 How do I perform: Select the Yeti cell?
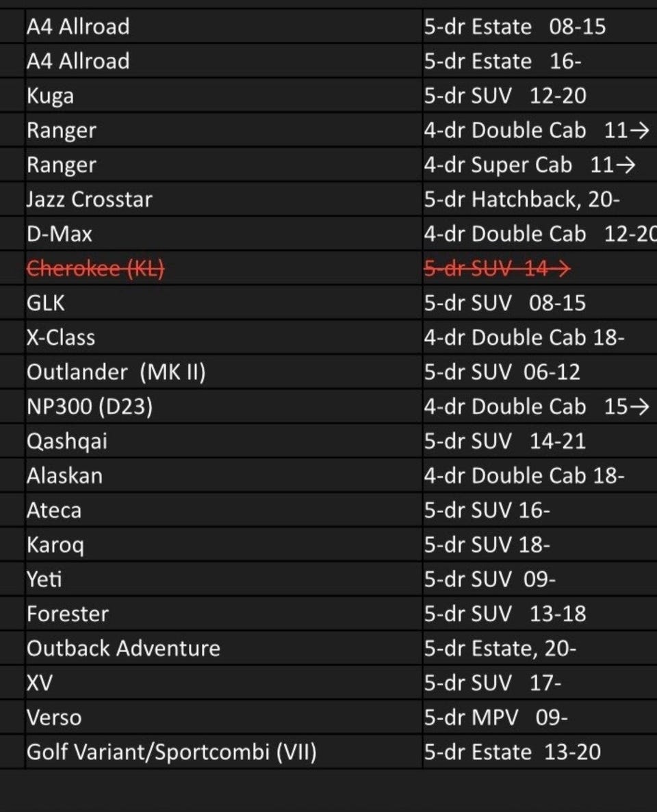pos(44,579)
